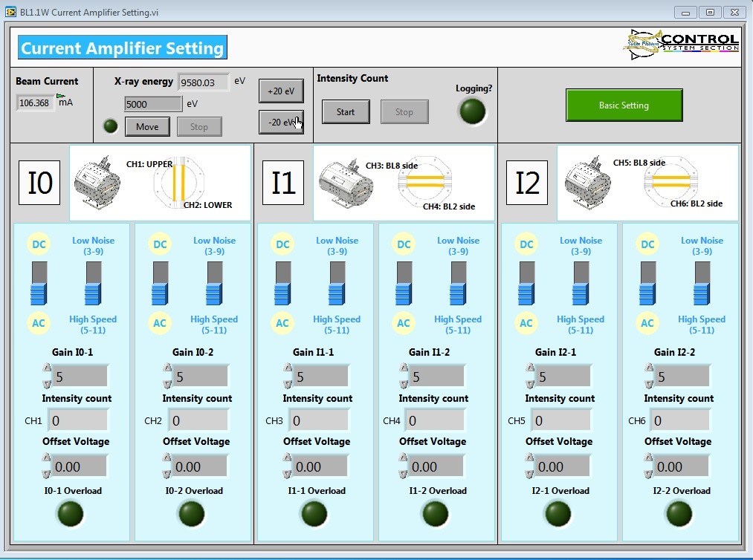Click the I1-1 Overload LED
The height and width of the screenshot is (560, 753).
314,514
